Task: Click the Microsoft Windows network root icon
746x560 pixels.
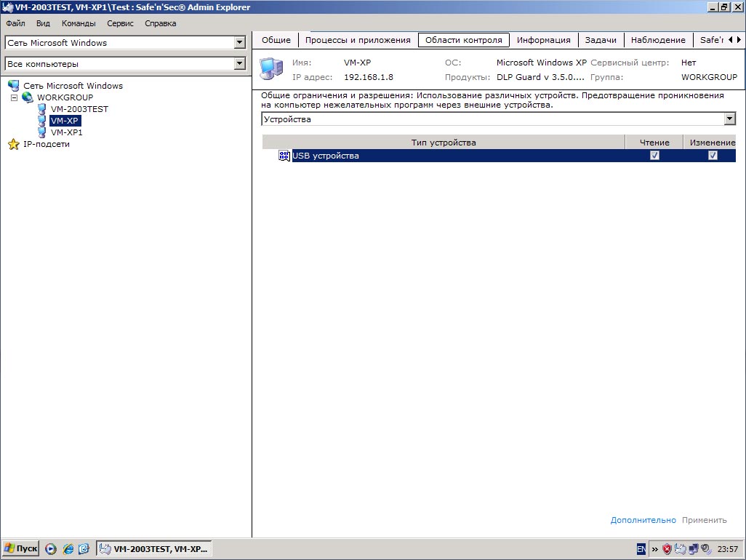Action: [14, 86]
